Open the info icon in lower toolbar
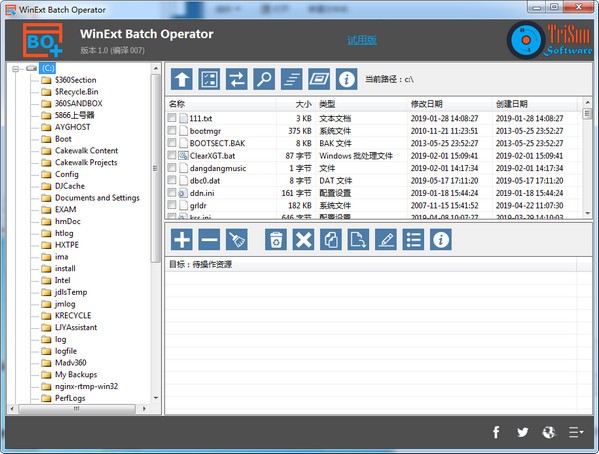 coord(441,240)
